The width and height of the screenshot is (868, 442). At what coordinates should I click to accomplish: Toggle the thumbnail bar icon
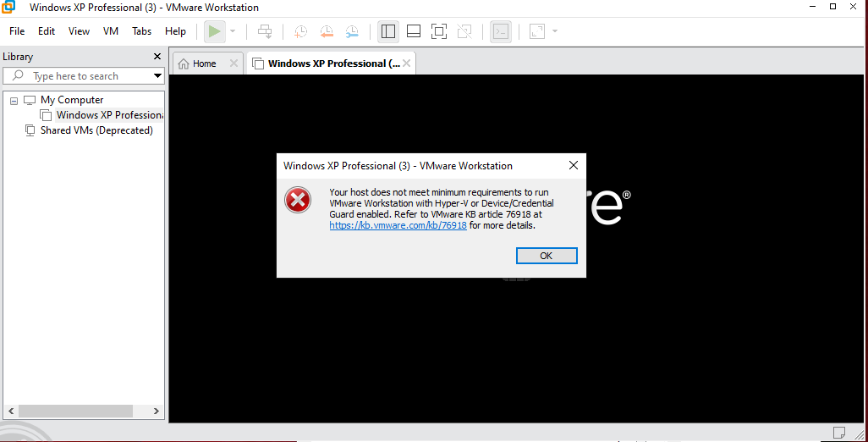pyautogui.click(x=414, y=31)
